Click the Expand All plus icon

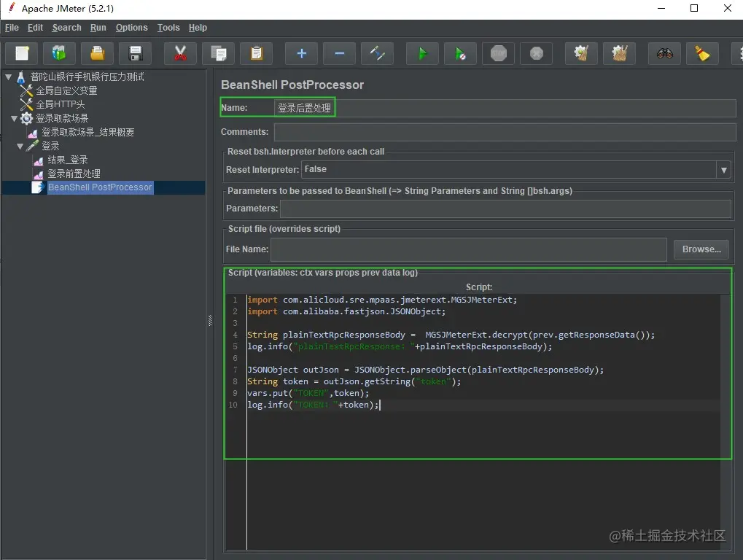click(x=301, y=53)
